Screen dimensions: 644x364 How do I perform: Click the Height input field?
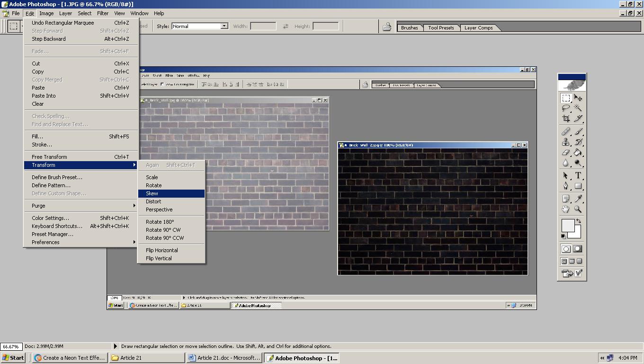[x=326, y=26]
